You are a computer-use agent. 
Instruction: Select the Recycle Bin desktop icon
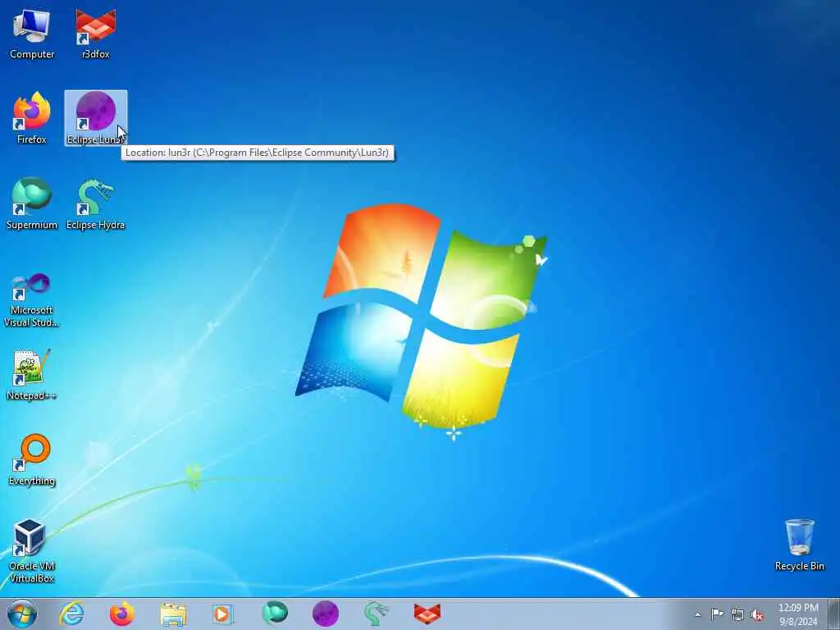pos(799,545)
